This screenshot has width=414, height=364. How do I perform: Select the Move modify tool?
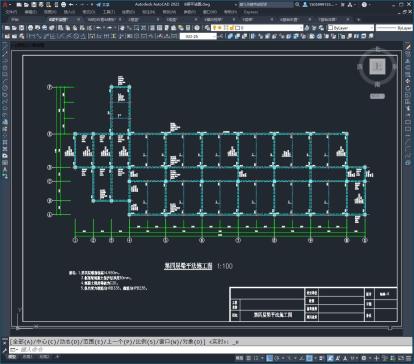click(x=407, y=82)
